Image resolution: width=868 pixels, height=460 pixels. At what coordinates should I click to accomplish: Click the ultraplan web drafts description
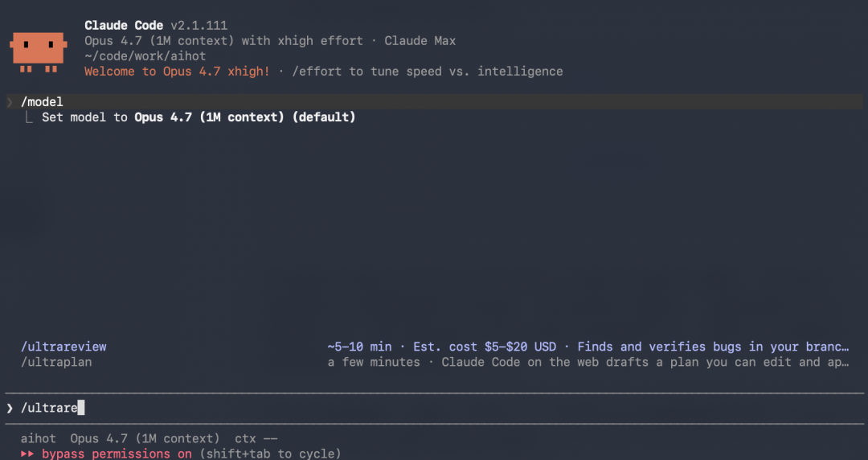[588, 362]
